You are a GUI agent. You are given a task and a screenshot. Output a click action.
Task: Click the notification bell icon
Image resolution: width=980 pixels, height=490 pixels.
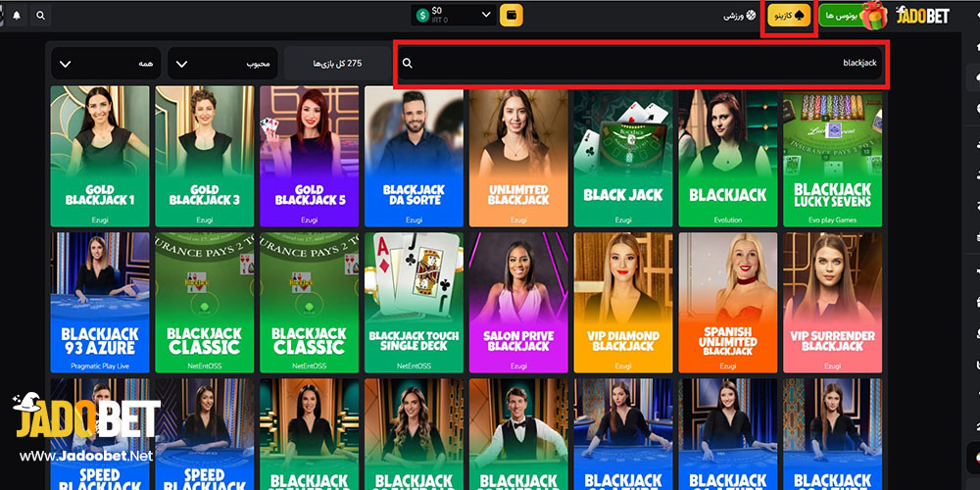(x=17, y=16)
